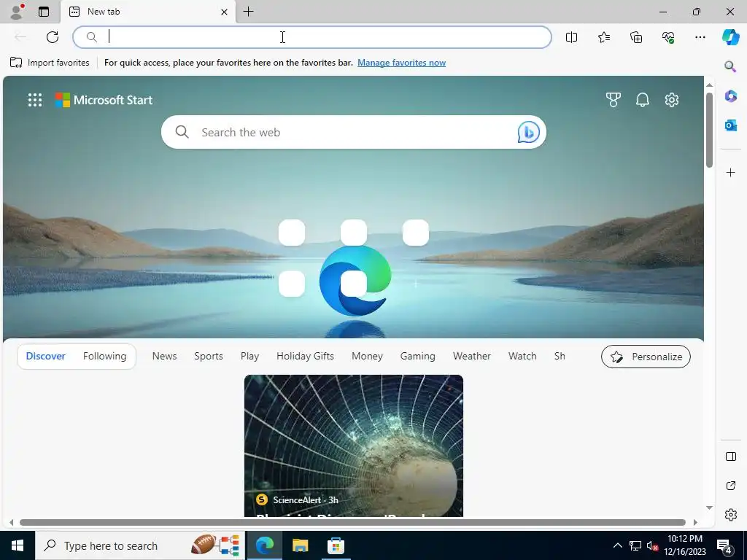This screenshot has width=747, height=560.
Task: Click scroll-down arrow of page scrollbar
Action: point(709,507)
